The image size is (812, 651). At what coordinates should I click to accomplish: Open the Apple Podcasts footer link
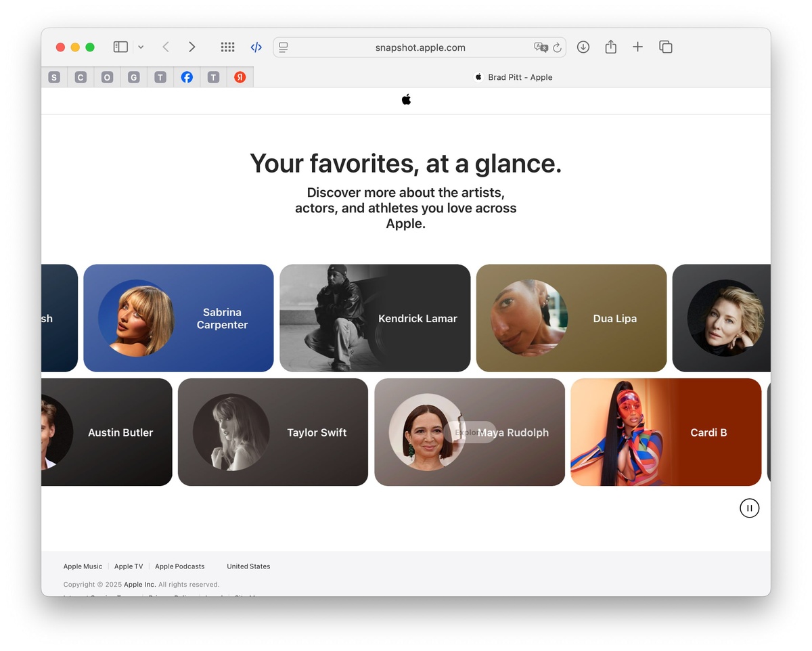point(179,566)
